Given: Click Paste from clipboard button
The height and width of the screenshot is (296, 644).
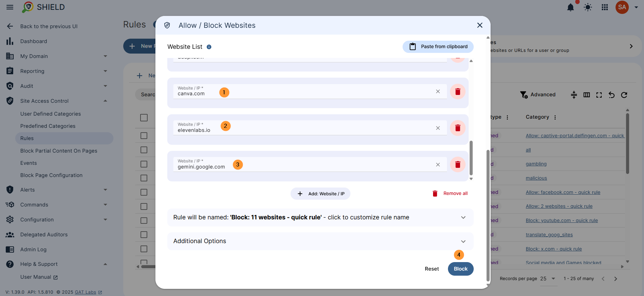Looking at the screenshot, I should pos(438,47).
